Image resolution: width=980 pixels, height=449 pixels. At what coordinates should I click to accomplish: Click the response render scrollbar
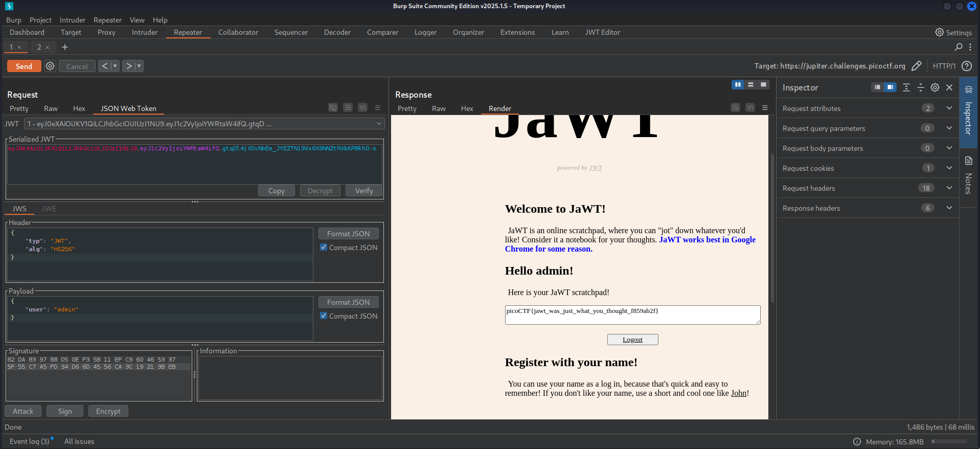click(x=772, y=228)
